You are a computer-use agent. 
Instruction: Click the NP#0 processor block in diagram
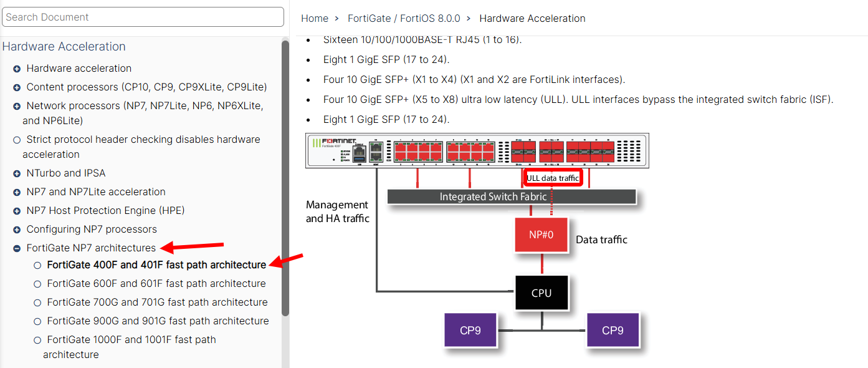coord(541,235)
